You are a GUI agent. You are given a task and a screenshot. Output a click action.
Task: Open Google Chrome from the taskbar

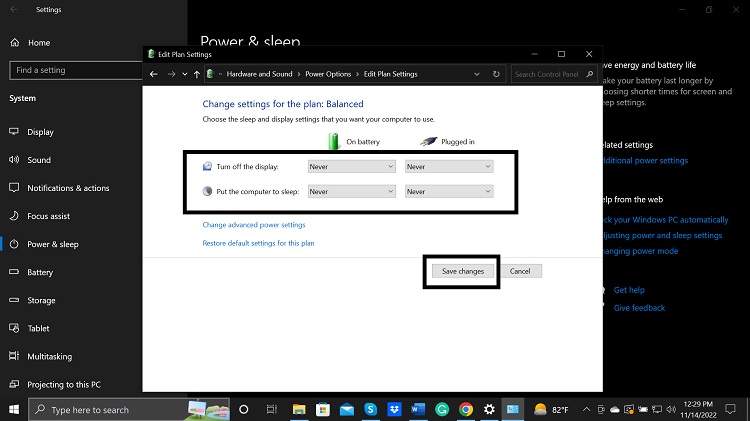(x=466, y=409)
